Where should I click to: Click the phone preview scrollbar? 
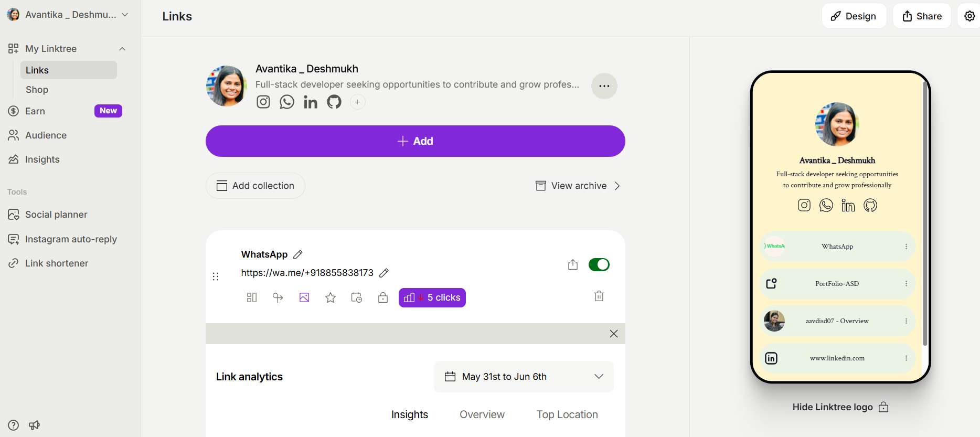(924, 215)
